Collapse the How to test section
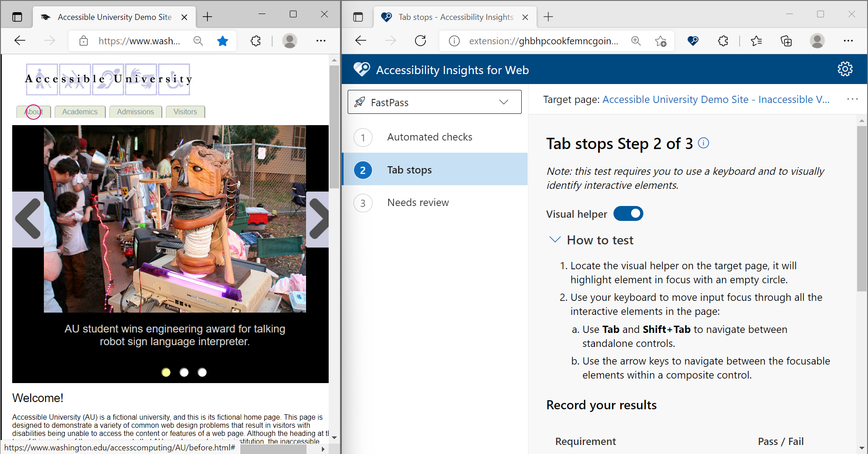 tap(555, 240)
